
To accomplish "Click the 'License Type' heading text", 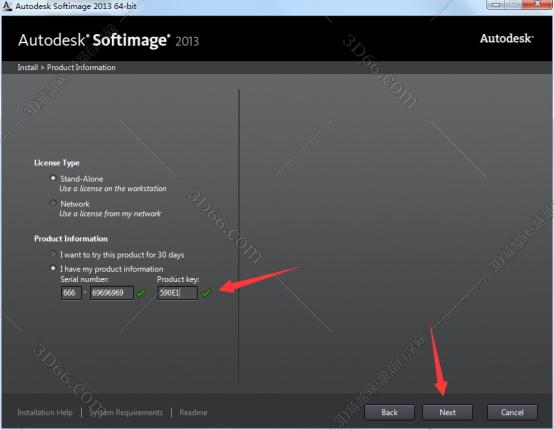I will 57,163.
